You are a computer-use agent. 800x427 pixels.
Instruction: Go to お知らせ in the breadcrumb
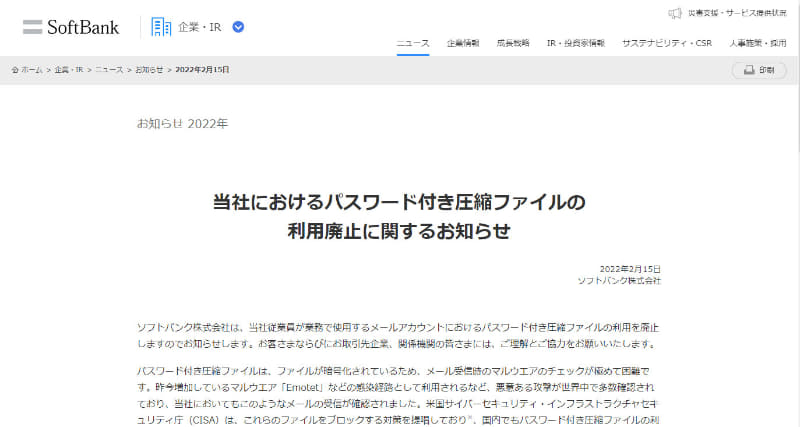[149, 70]
